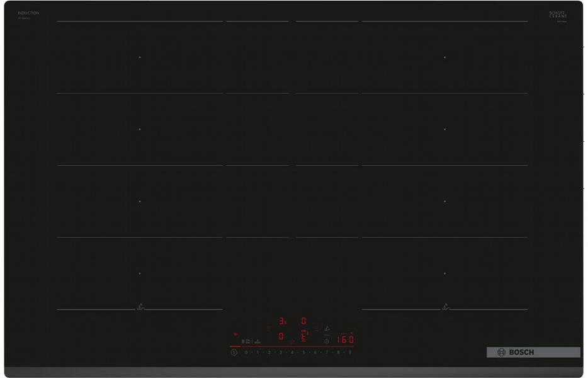Select the rear-right zone showing 0
588x378 pixels.
[303, 321]
